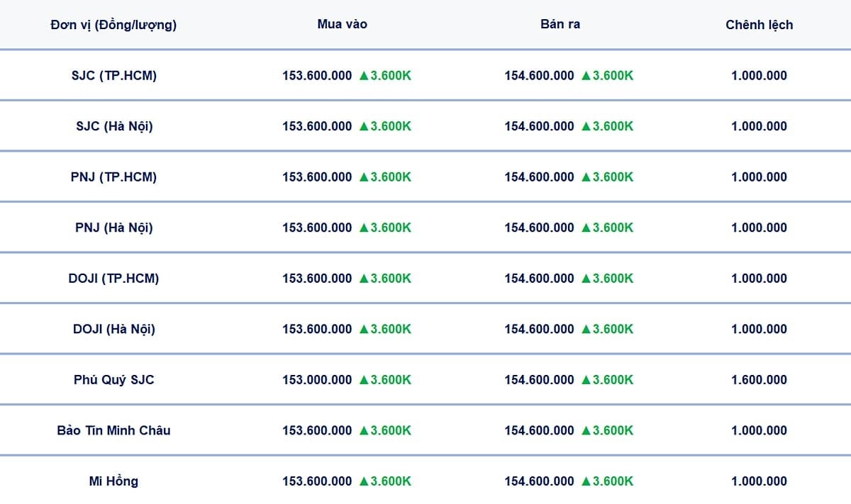Click the Đơn vị (Đồng/lượng) header
This screenshot has height=504, width=851.
pyautogui.click(x=113, y=25)
